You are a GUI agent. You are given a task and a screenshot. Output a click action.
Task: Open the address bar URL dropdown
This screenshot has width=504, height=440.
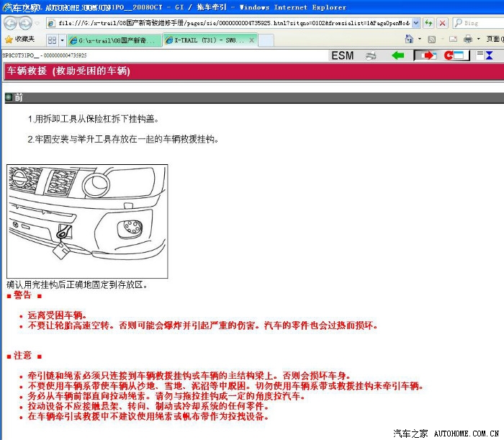point(415,23)
